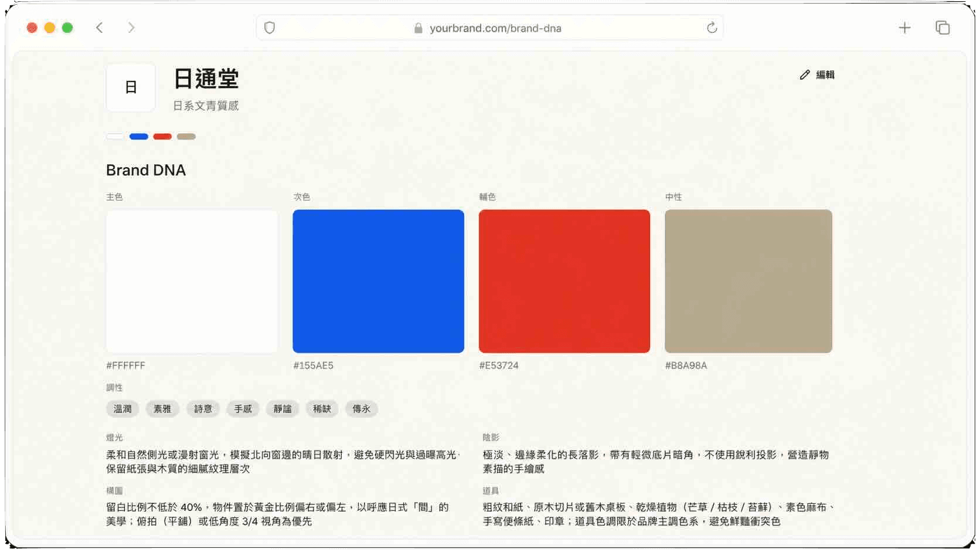Click the 陰影 section label
Image resolution: width=980 pixels, height=552 pixels.
click(x=491, y=438)
